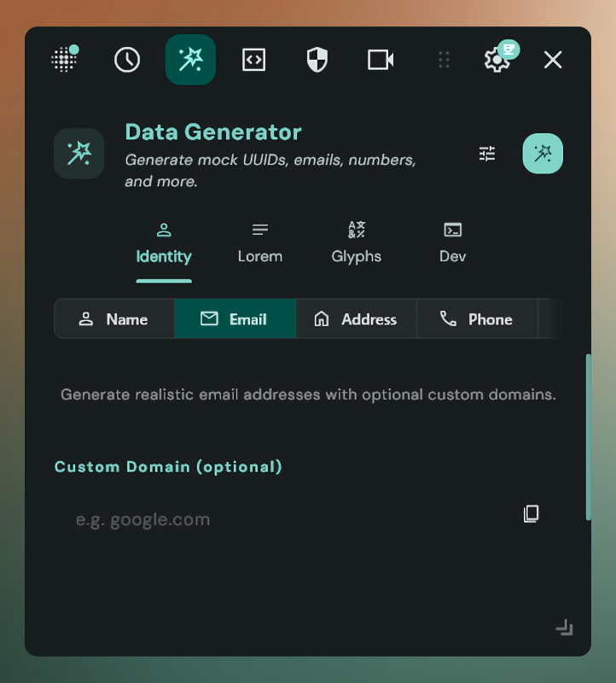
Task: Click the Custom Domain (optional) label
Action: pos(168,467)
